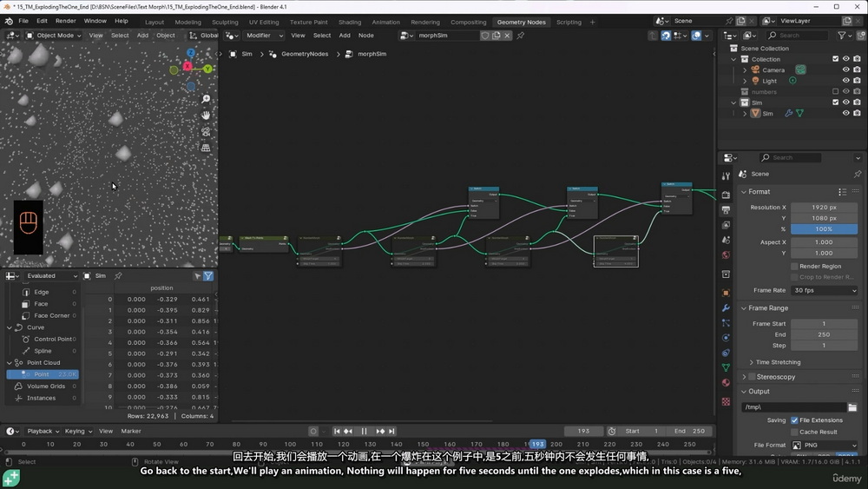Jump to the first frame button

pyautogui.click(x=337, y=432)
